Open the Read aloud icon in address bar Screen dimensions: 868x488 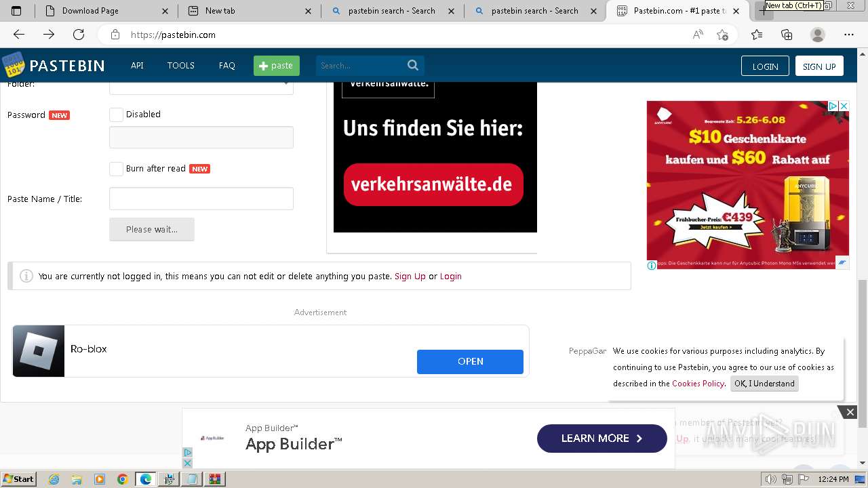tap(698, 35)
